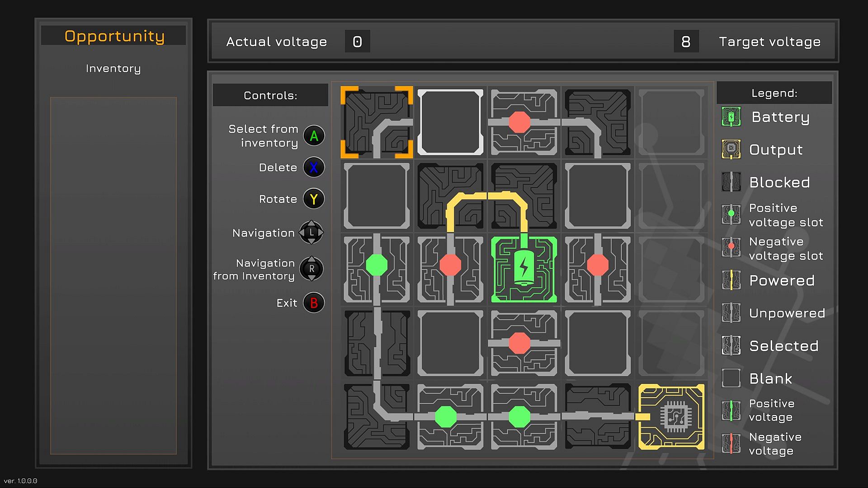This screenshot has height=488, width=868.
Task: Click the Target voltage value box
Action: point(686,42)
